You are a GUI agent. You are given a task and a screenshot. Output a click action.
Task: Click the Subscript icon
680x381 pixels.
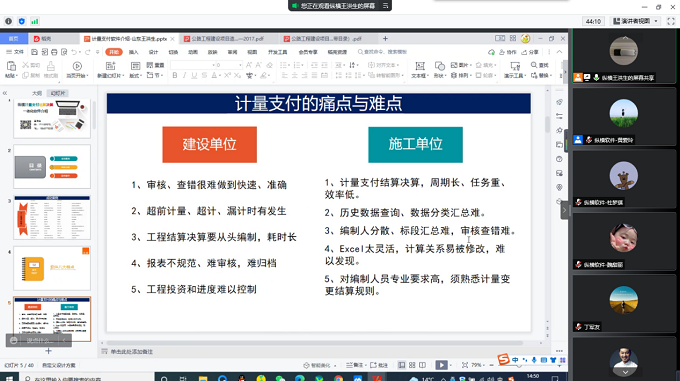(x=237, y=75)
